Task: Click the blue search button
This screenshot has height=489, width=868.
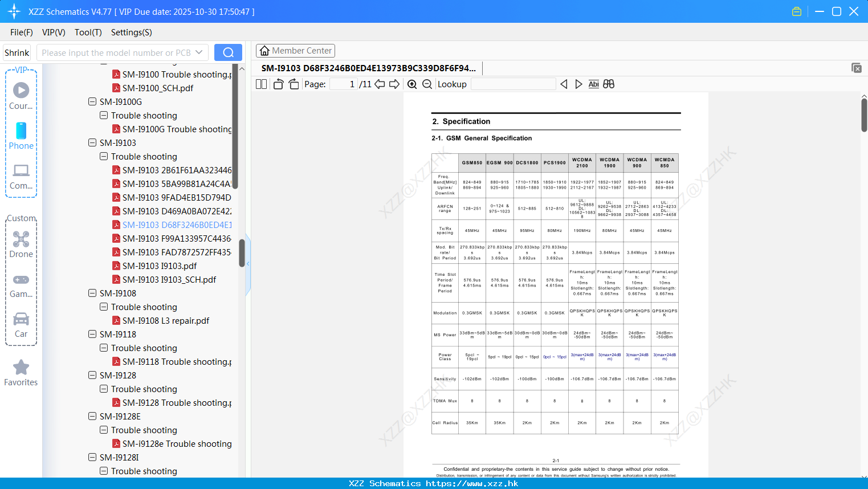Action: tap(228, 52)
